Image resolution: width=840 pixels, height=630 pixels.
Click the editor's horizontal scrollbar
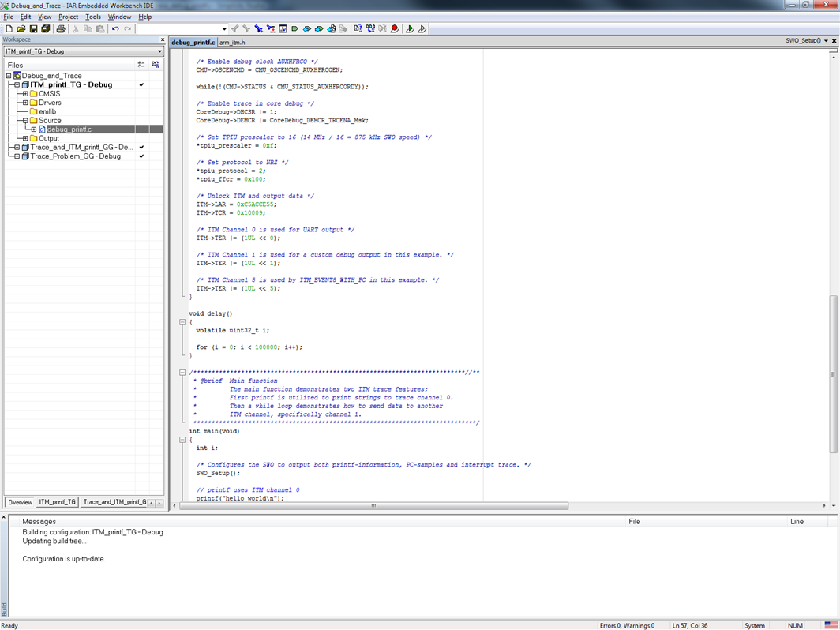(373, 505)
